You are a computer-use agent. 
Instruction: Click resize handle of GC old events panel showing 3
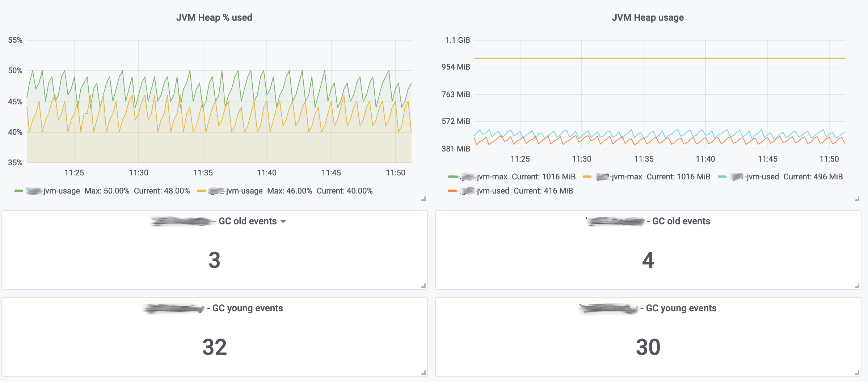[x=424, y=286]
